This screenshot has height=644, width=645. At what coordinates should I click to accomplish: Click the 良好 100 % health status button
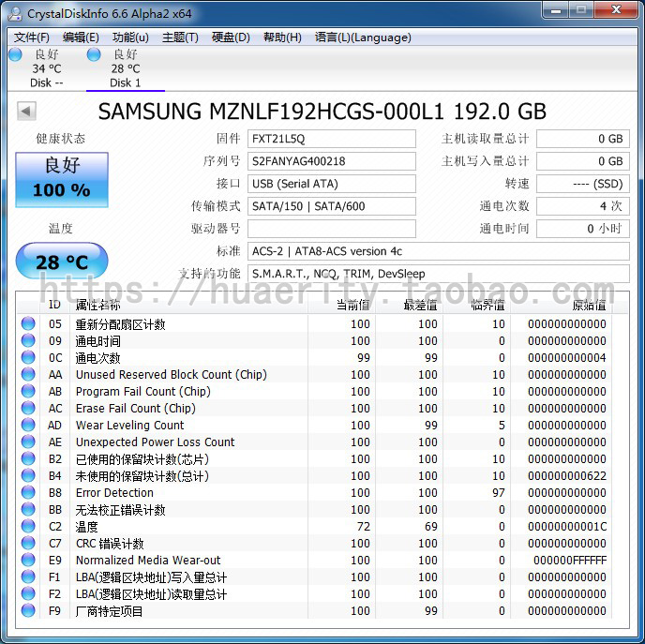point(62,179)
